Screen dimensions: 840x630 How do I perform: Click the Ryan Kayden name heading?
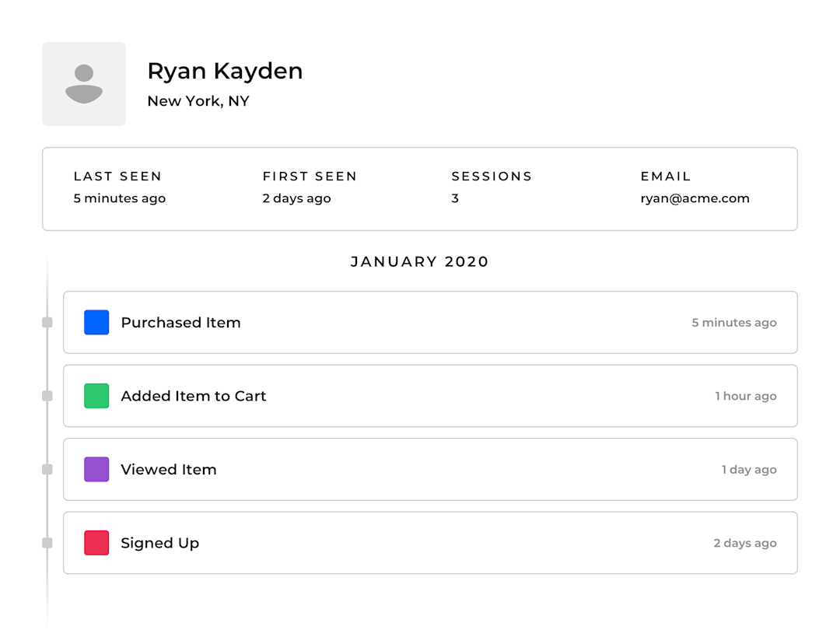225,71
